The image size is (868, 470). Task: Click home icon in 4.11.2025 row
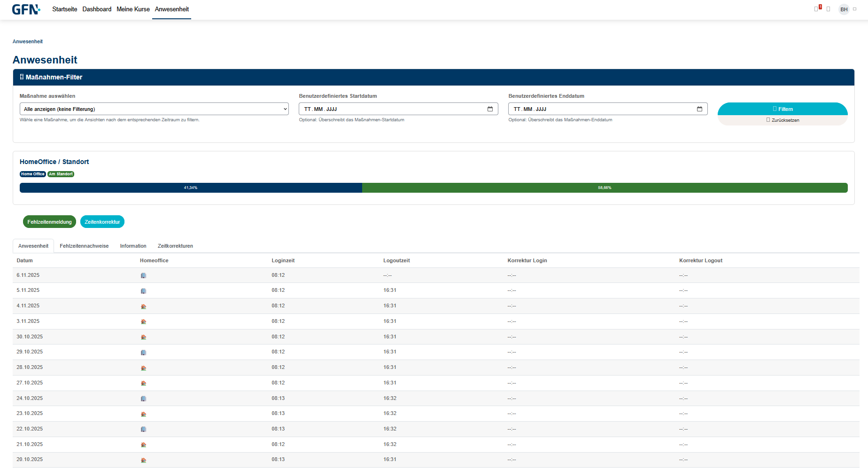[143, 306]
